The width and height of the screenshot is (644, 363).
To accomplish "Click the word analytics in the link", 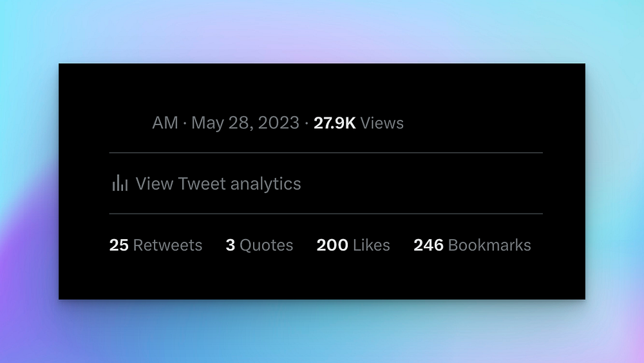I will click(x=265, y=184).
